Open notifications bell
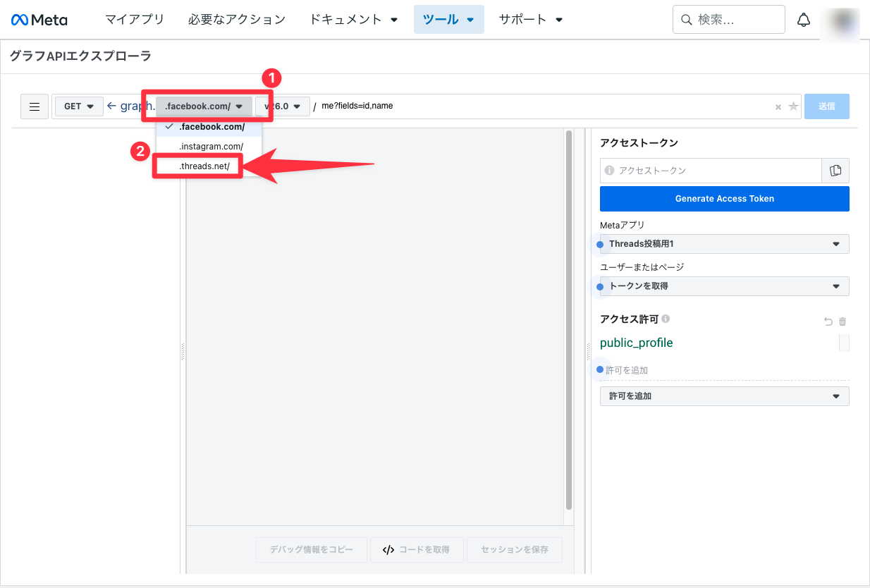 pos(804,20)
